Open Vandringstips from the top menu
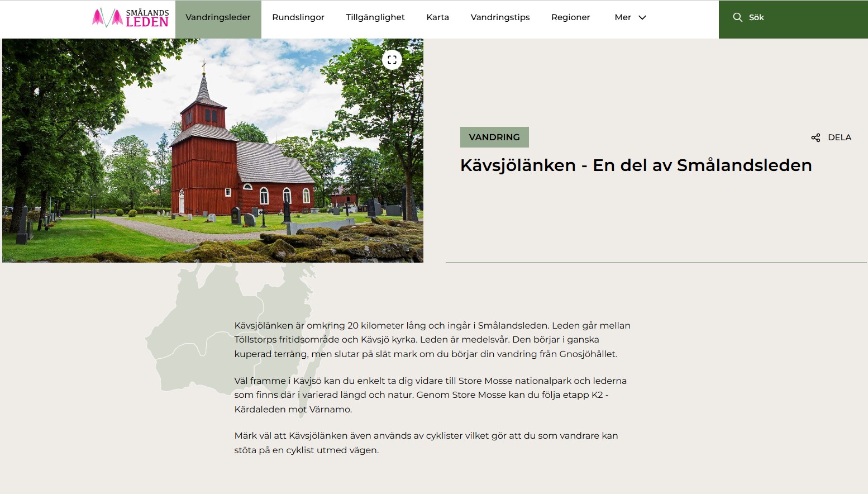This screenshot has height=494, width=868. (500, 17)
